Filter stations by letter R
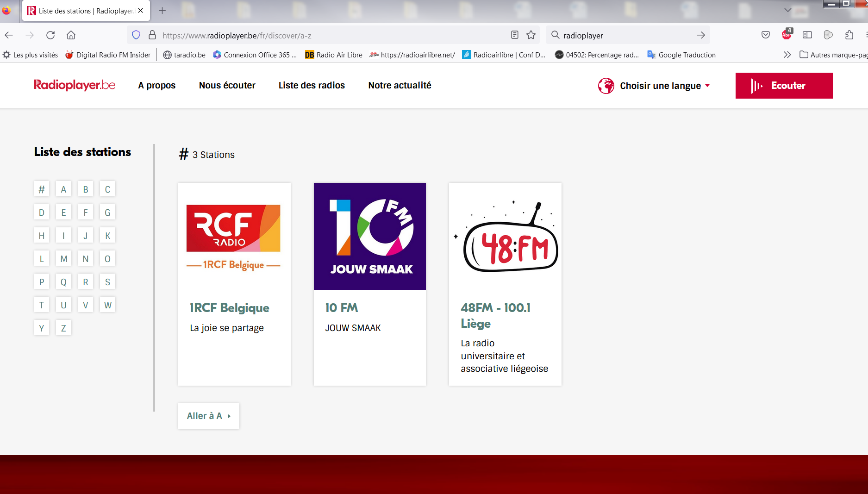Screen dimensions: 868x494 [86, 281]
